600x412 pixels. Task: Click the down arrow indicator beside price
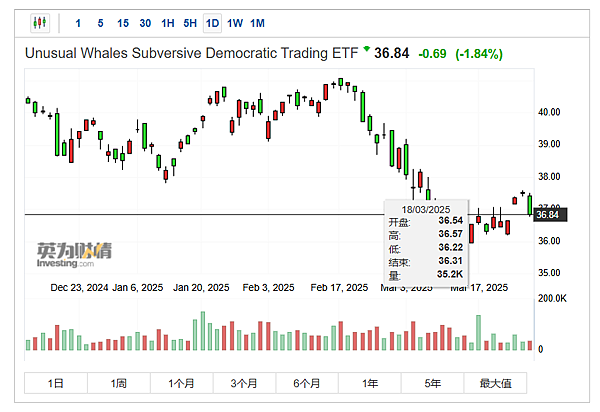(x=367, y=49)
